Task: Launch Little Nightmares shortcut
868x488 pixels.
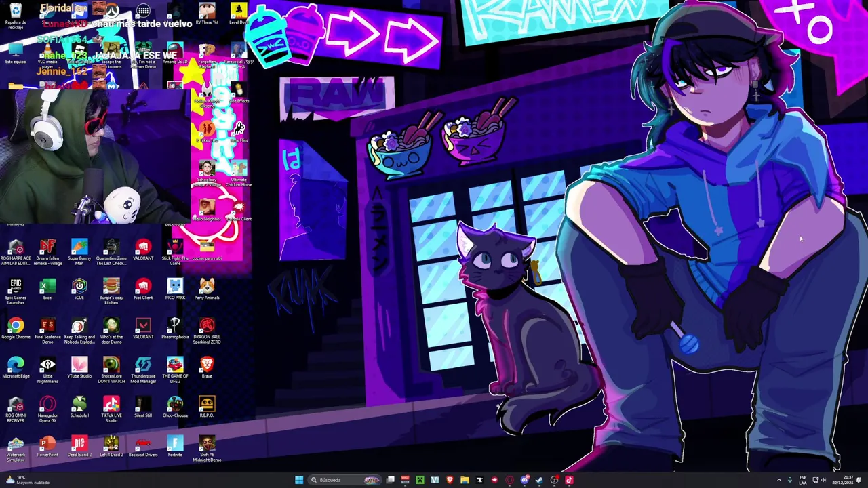Action: point(47,370)
